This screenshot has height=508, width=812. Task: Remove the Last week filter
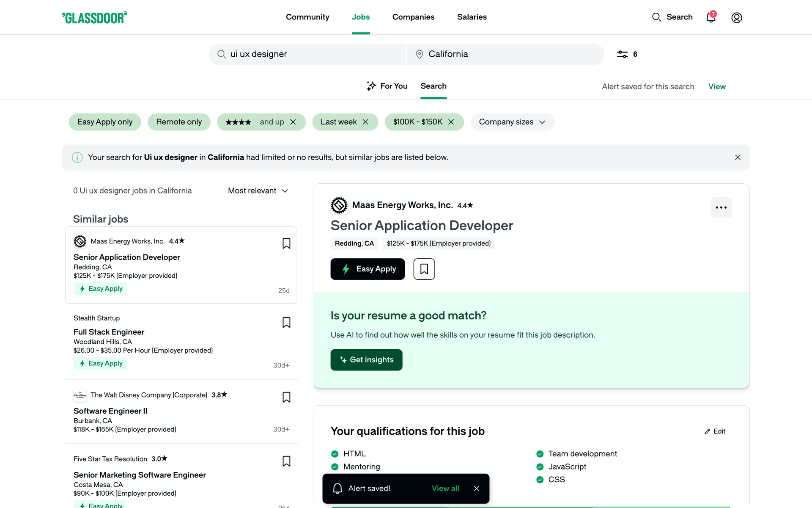365,122
